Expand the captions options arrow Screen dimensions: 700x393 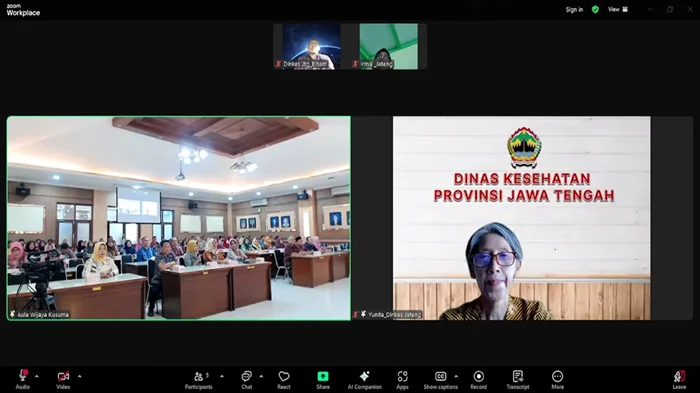456,376
